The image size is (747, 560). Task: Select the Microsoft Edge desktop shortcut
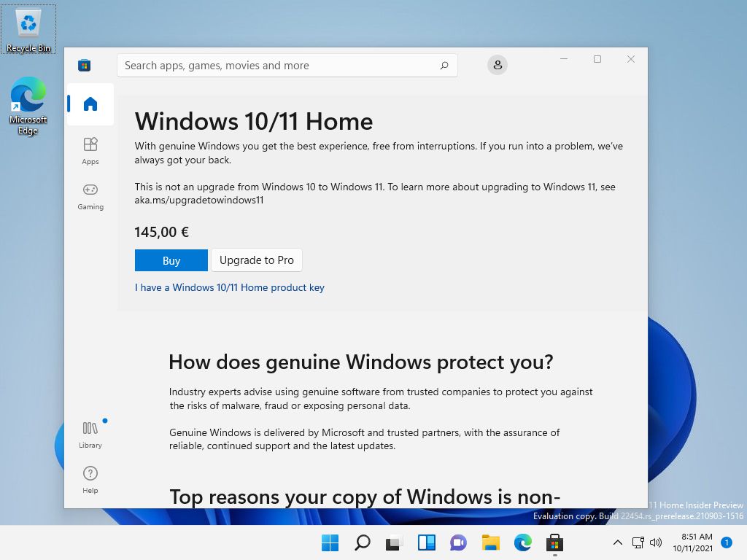click(x=28, y=106)
